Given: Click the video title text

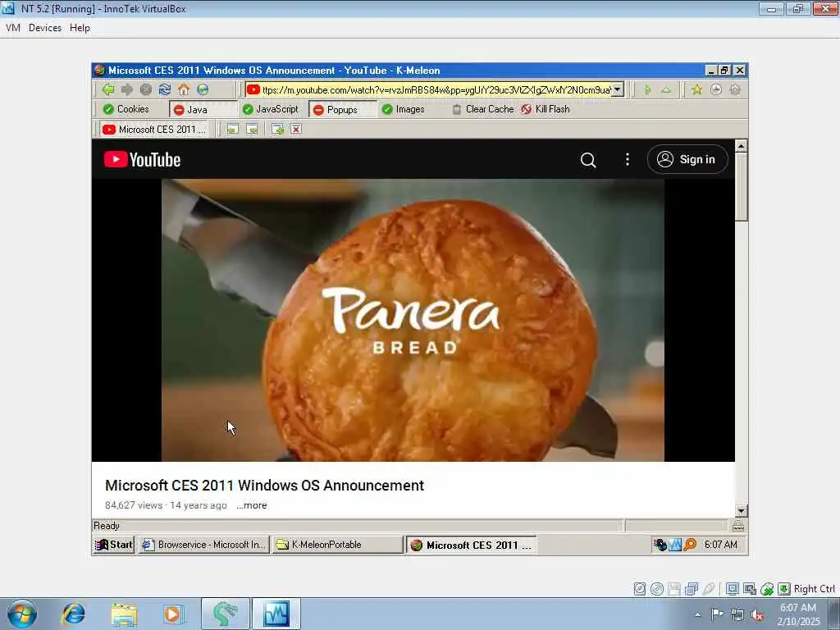Looking at the screenshot, I should (264, 486).
